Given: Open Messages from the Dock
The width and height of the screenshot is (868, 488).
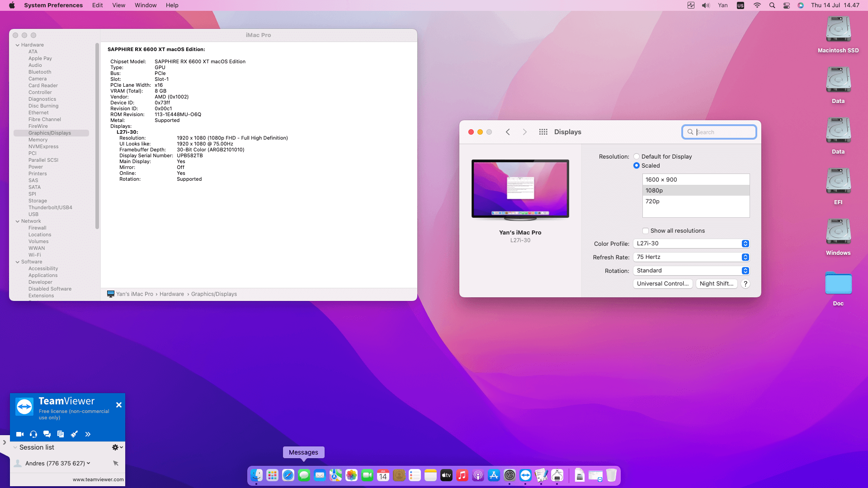Looking at the screenshot, I should (304, 475).
